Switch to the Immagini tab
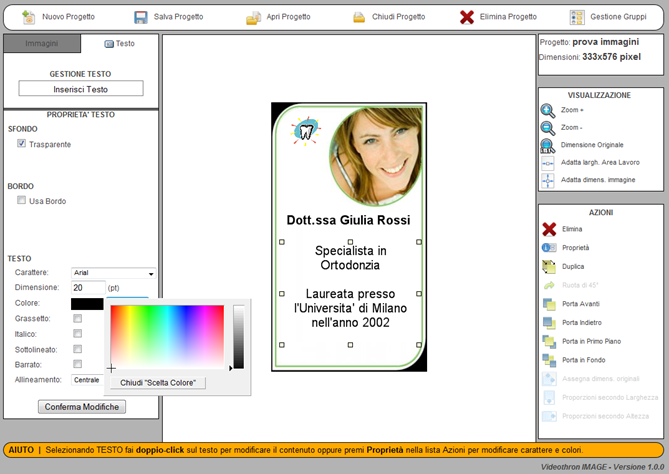Image resolution: width=669 pixels, height=474 pixels. (x=41, y=44)
